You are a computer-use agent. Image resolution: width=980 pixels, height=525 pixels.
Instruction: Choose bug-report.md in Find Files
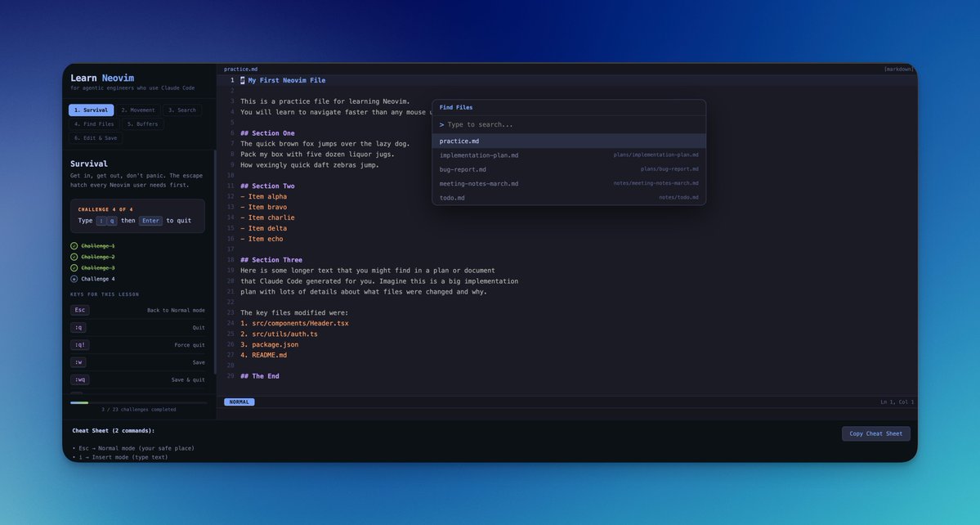point(569,169)
